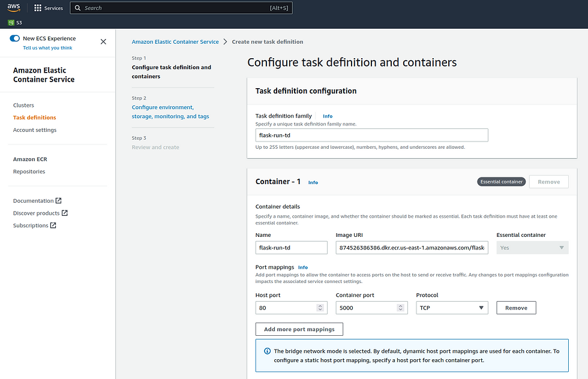Click the Task definition family input field
This screenshot has width=588, height=379.
click(x=371, y=136)
